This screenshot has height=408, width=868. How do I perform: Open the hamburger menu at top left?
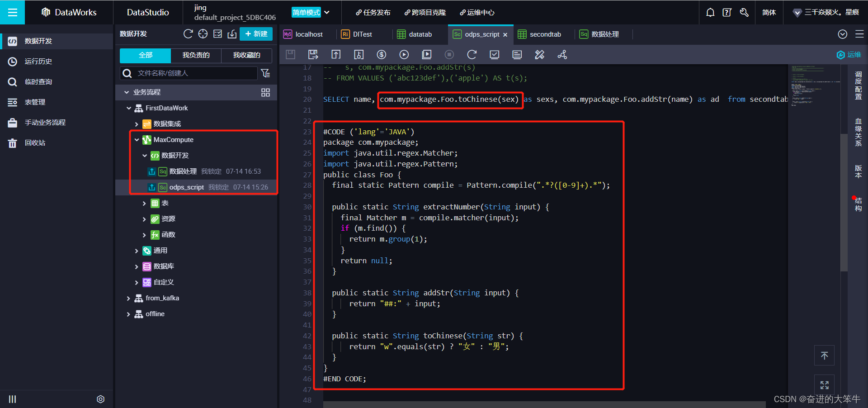click(x=12, y=12)
